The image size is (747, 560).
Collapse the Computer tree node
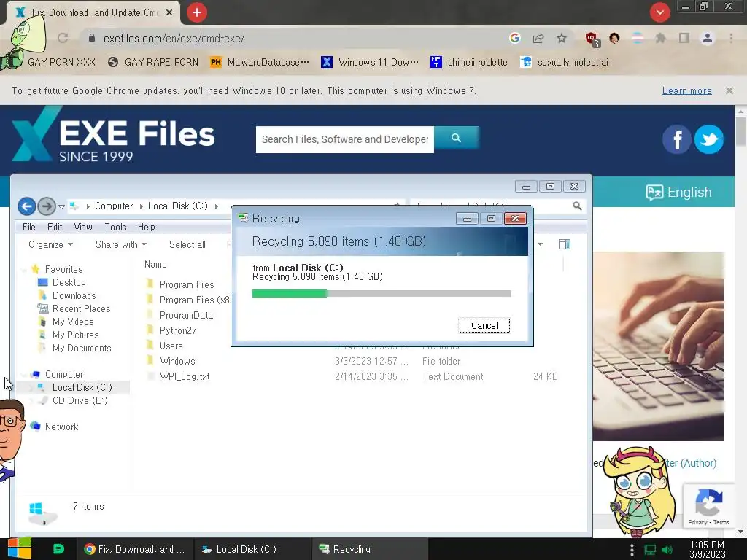point(24,375)
